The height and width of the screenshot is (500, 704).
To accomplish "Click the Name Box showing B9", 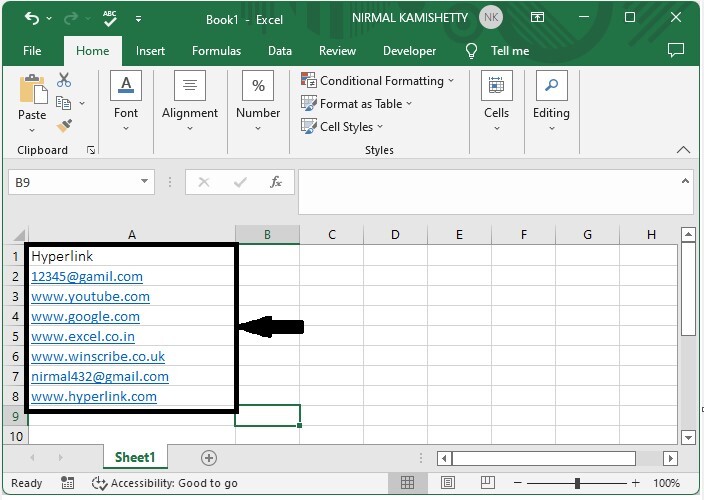I will (74, 182).
